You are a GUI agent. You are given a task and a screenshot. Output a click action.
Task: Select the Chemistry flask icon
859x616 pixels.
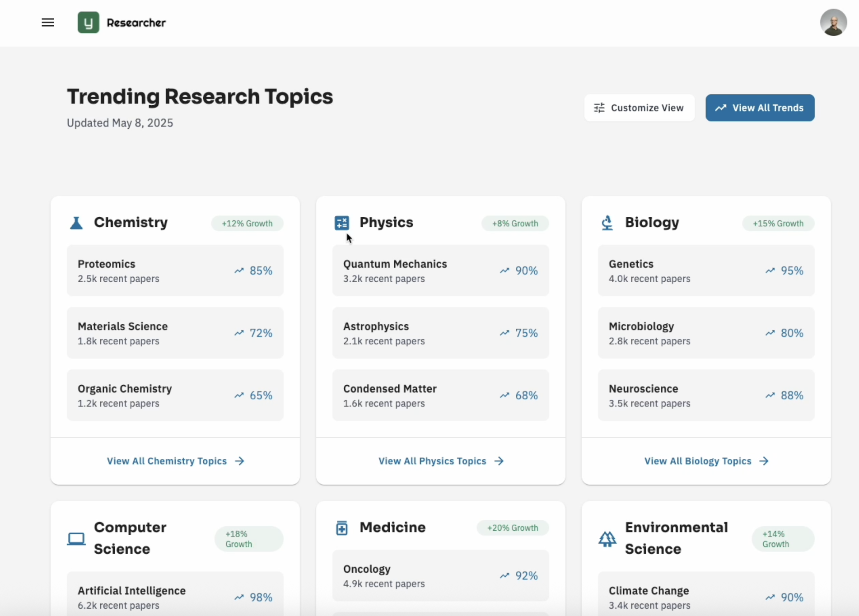76,222
